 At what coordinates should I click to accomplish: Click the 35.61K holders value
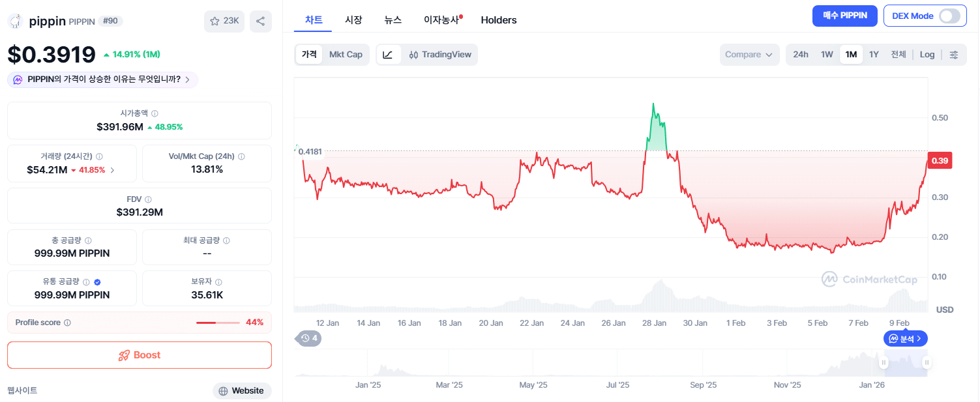(x=207, y=295)
